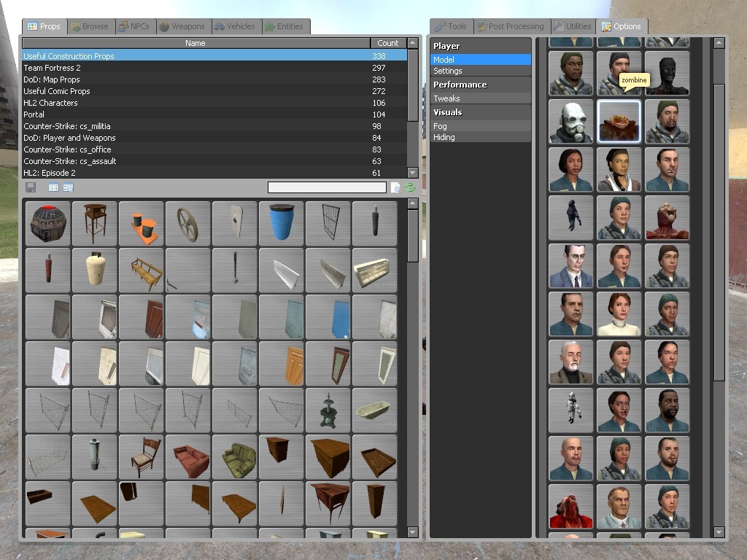
Task: Select the charred black corpse model
Action: click(x=667, y=74)
